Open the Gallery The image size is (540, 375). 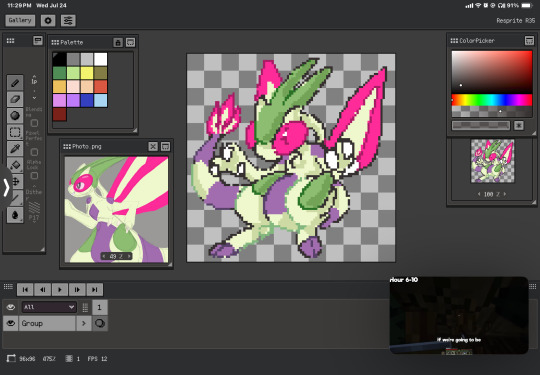coord(20,20)
